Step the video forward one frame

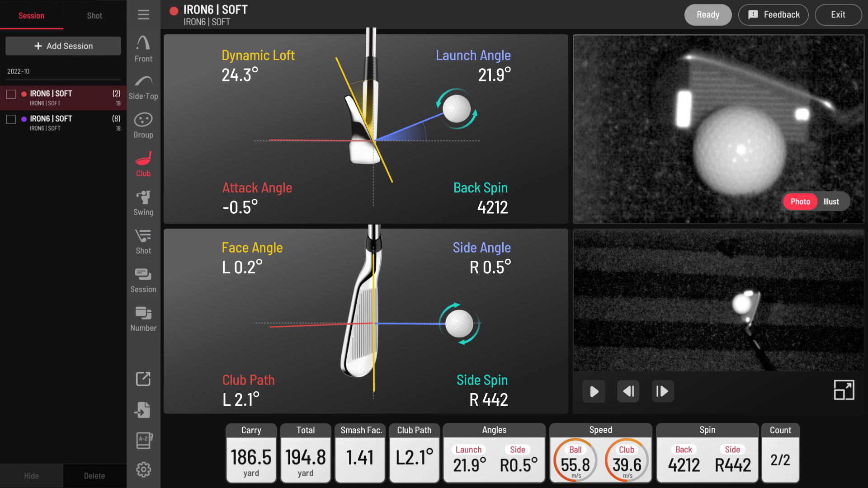click(662, 391)
